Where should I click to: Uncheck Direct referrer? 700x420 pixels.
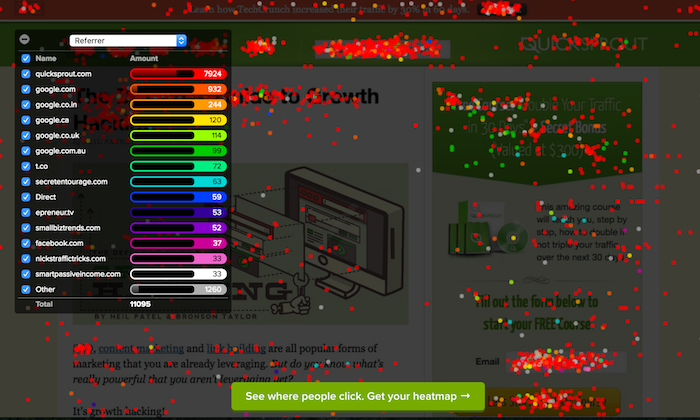[26, 197]
